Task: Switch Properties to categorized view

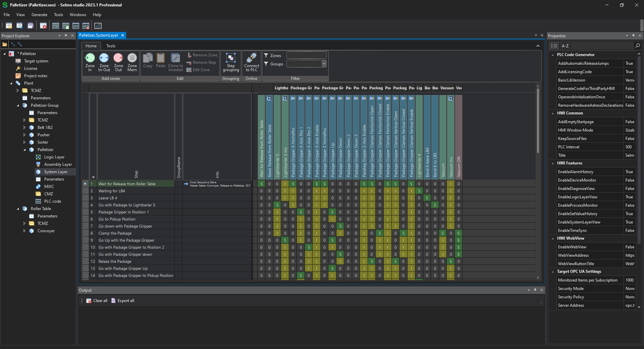Action: 554,46
